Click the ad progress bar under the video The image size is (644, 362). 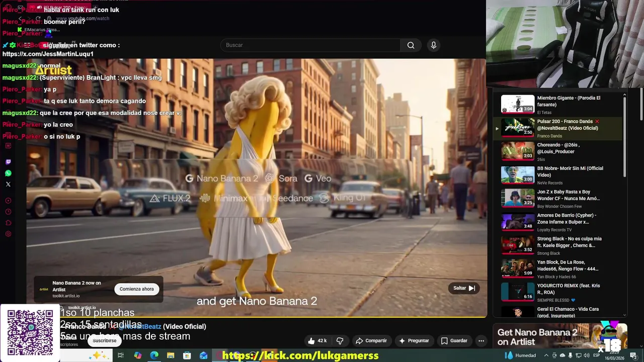tap(257, 317)
